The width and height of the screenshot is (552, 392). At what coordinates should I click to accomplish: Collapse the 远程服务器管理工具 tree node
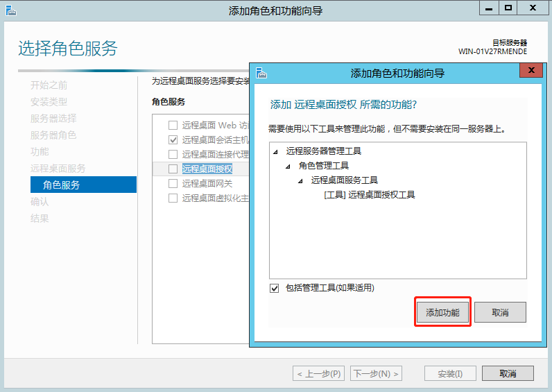pyautogui.click(x=276, y=151)
